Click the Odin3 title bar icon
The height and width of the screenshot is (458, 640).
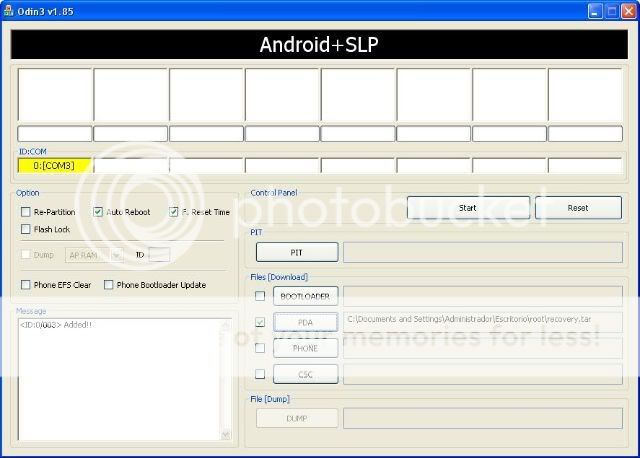[8, 11]
